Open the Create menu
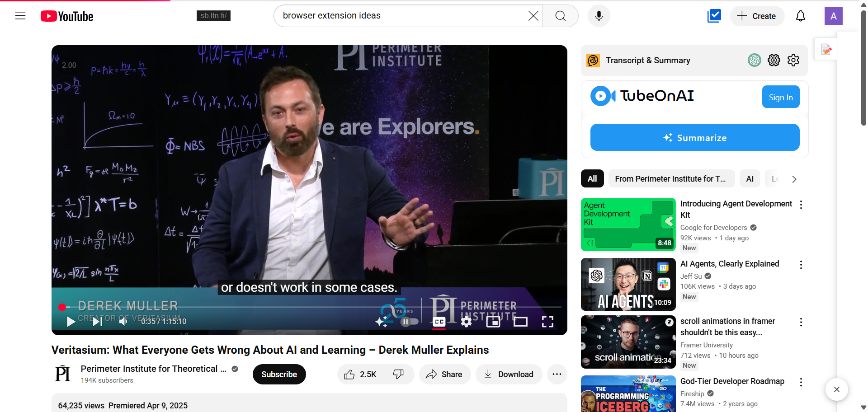The height and width of the screenshot is (412, 868). click(x=757, y=16)
